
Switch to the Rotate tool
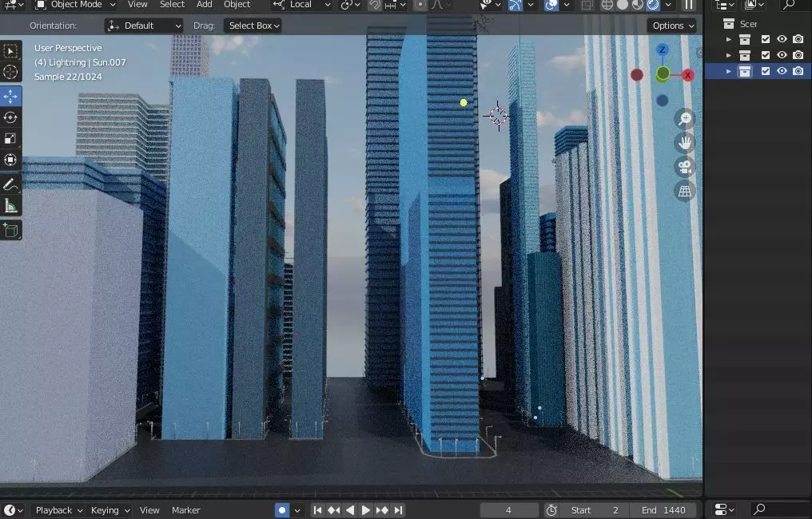click(10, 117)
